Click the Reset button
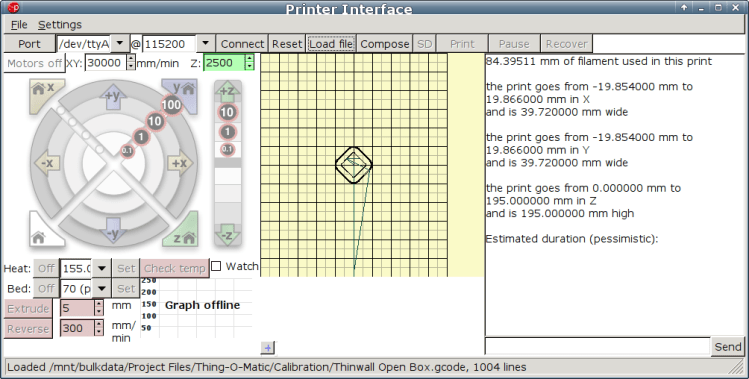Image resolution: width=749 pixels, height=379 pixels. [287, 44]
